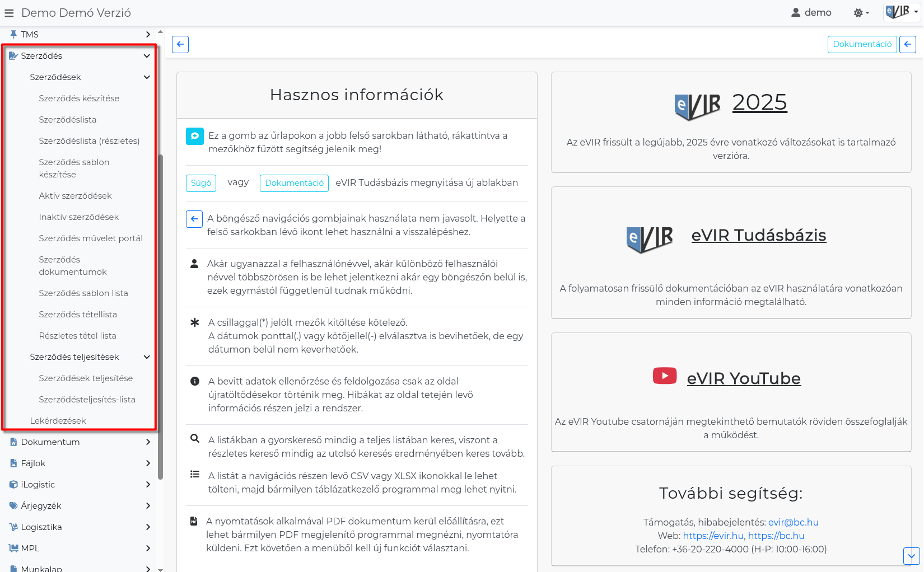Click the YouTube play icon
The height and width of the screenshot is (572, 924).
tap(665, 376)
